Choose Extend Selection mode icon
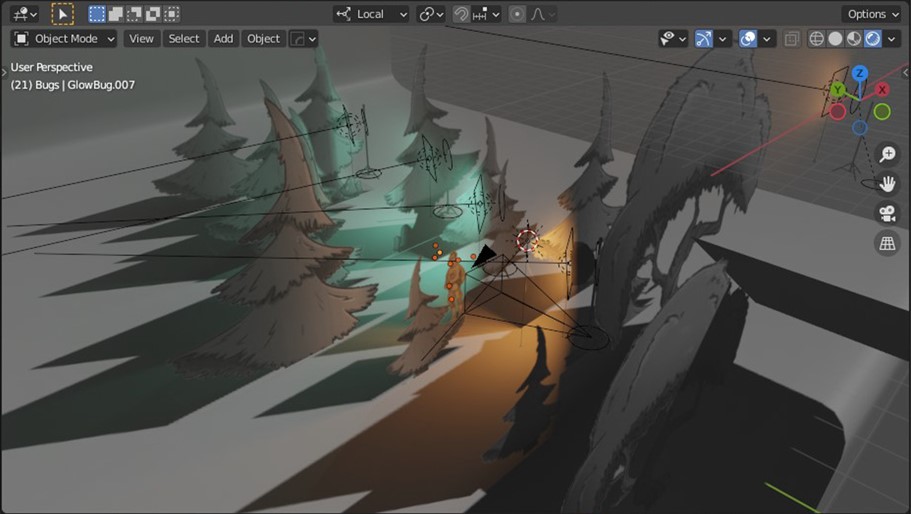The image size is (911, 514). (x=116, y=14)
